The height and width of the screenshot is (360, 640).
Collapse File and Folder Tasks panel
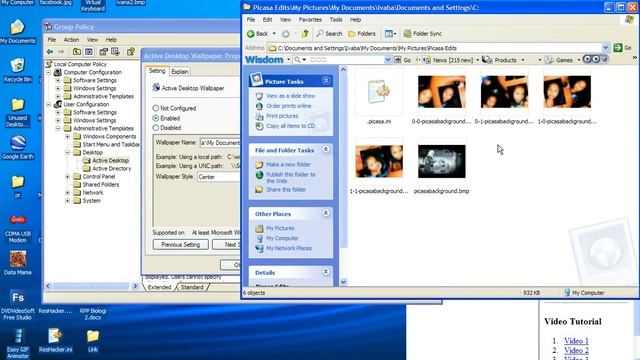tap(326, 149)
